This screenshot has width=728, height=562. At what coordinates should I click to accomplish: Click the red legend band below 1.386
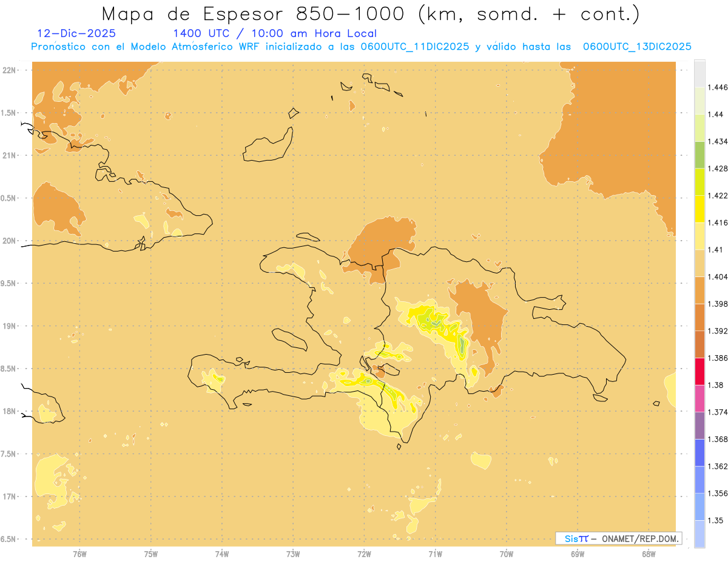pos(699,371)
